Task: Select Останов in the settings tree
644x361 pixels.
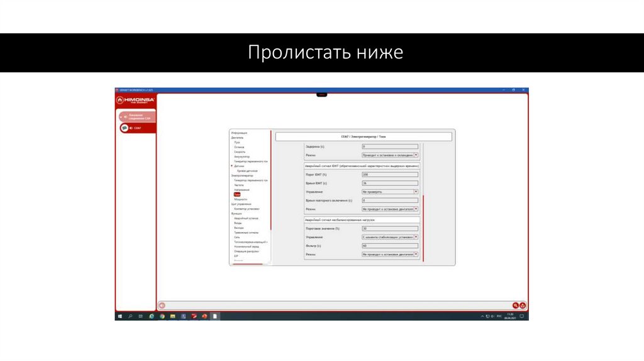Action: click(239, 147)
